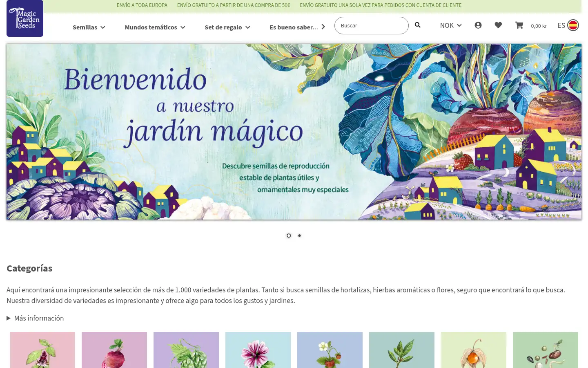Viewport: 588px width, 368px height.
Task: Open the green leafy plant category thumbnail
Action: [402, 350]
